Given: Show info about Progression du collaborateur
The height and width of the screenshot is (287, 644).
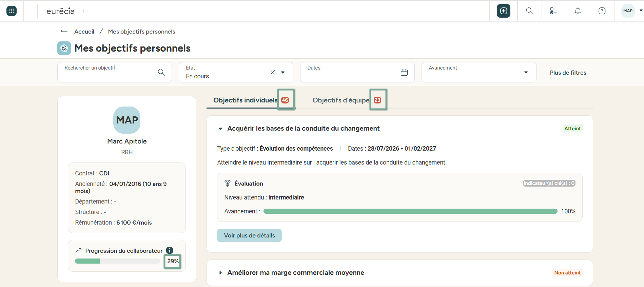Looking at the screenshot, I should 170,250.
